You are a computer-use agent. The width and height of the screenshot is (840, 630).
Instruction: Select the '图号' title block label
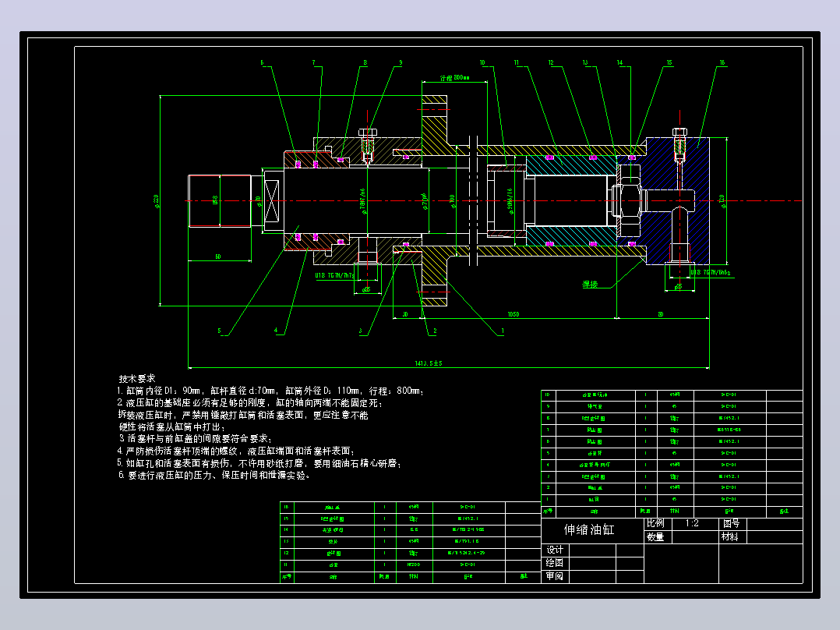coord(731,523)
